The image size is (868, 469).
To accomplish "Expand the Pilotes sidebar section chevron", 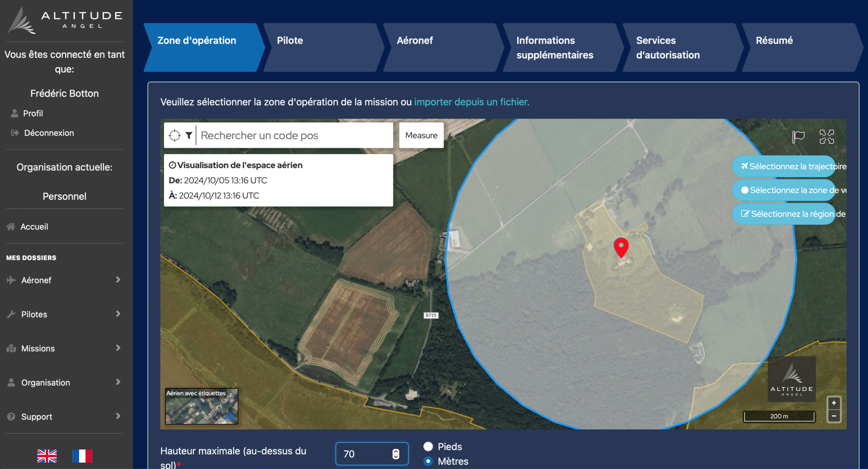I will (118, 314).
